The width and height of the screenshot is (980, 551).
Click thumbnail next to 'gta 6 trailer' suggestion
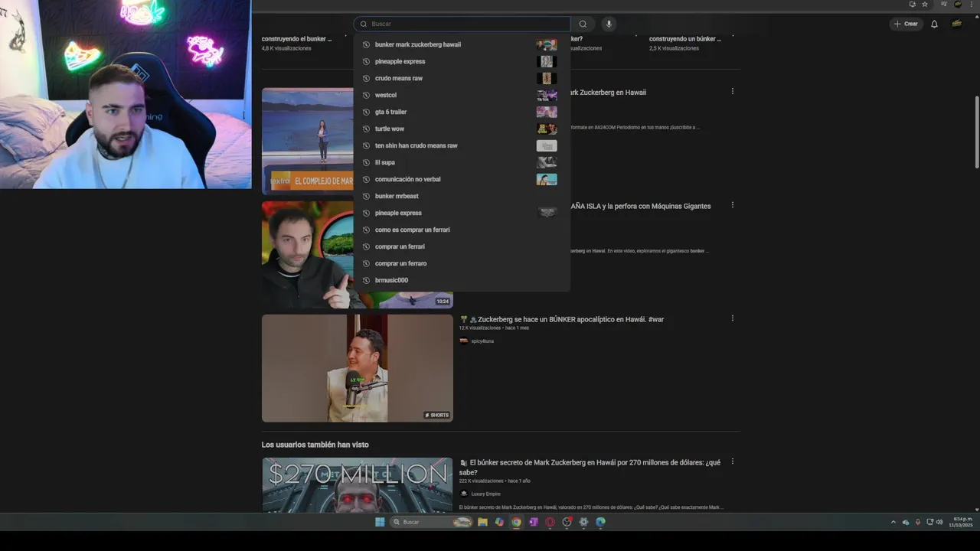click(x=547, y=112)
